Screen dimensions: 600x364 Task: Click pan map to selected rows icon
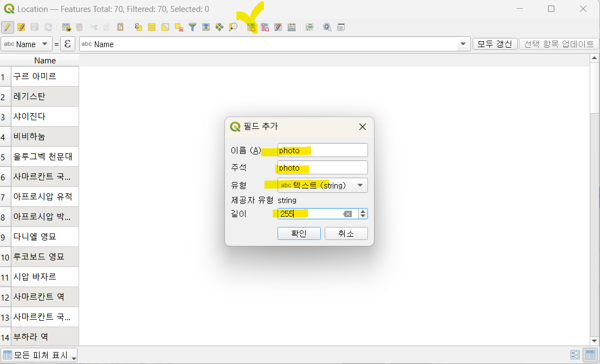[220, 27]
